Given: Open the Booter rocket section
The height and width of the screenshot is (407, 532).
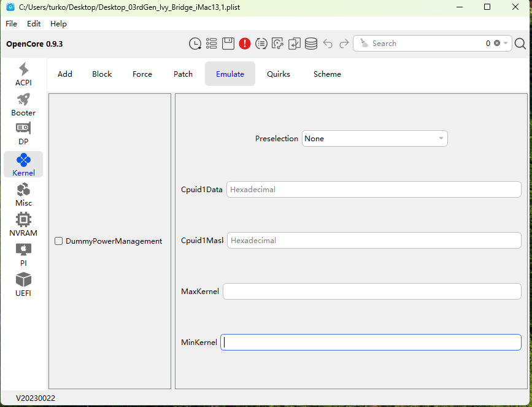Looking at the screenshot, I should [x=23, y=104].
